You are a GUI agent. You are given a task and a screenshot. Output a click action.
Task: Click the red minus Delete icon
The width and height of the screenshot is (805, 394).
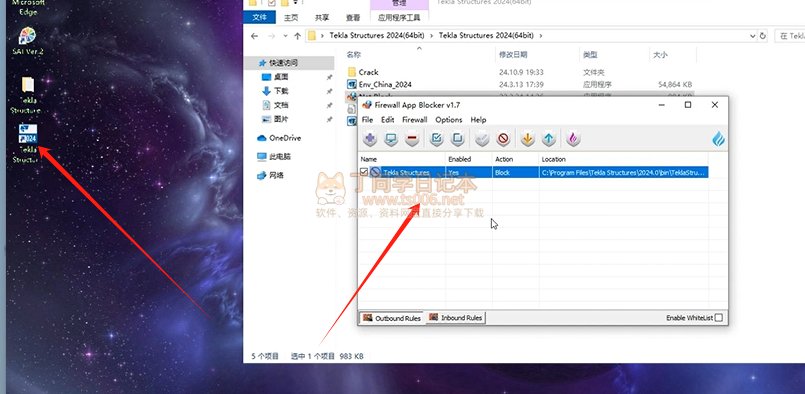[x=412, y=139]
